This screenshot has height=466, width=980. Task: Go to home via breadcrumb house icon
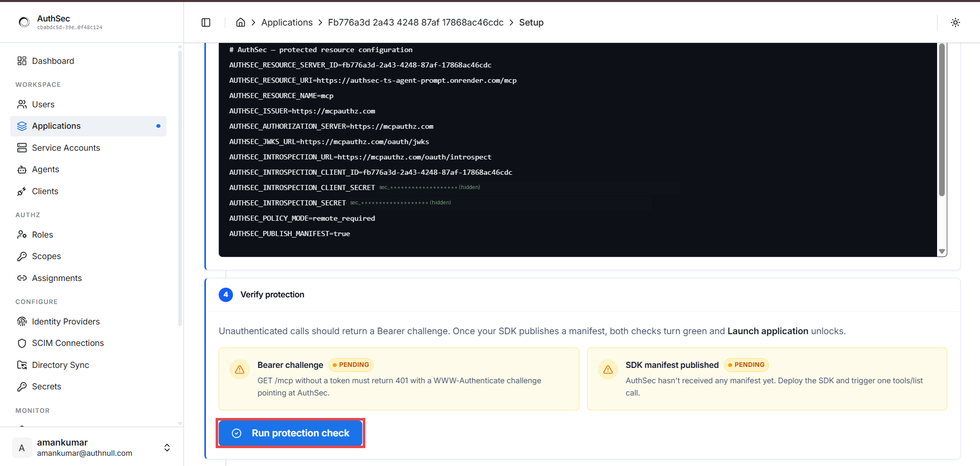click(241, 22)
